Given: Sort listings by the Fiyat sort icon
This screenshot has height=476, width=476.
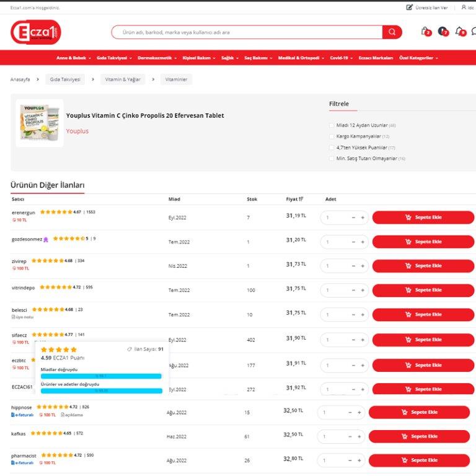Looking at the screenshot, I should click(x=301, y=199).
